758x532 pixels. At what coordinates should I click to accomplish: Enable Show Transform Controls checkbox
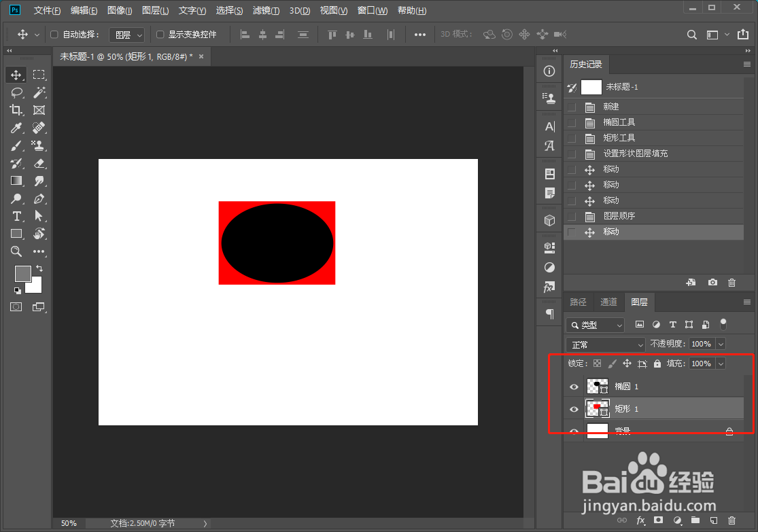click(x=160, y=34)
